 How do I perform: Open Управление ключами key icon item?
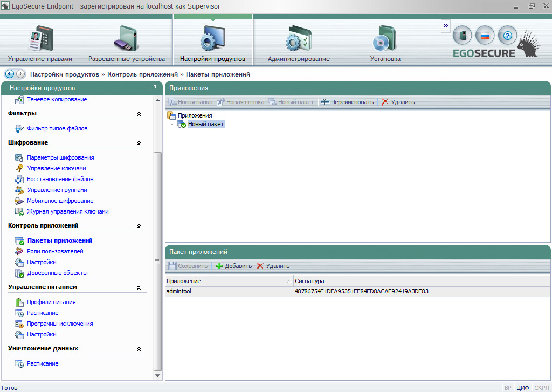[56, 168]
